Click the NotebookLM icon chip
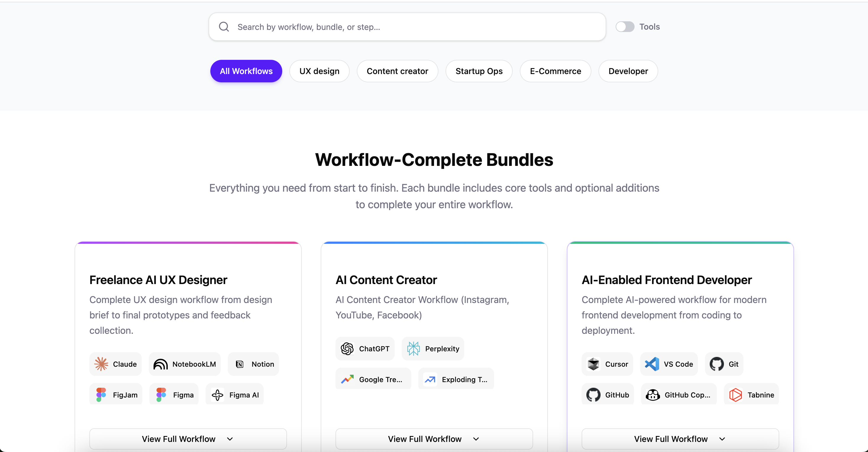 coord(184,364)
